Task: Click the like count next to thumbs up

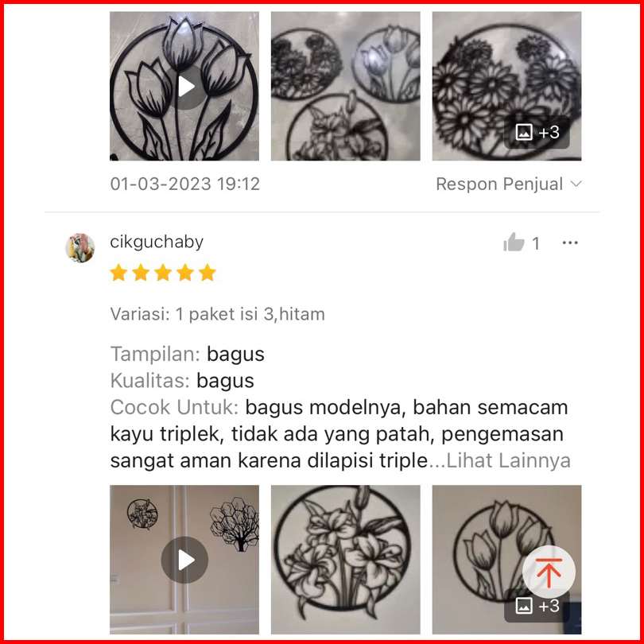Action: 536,243
